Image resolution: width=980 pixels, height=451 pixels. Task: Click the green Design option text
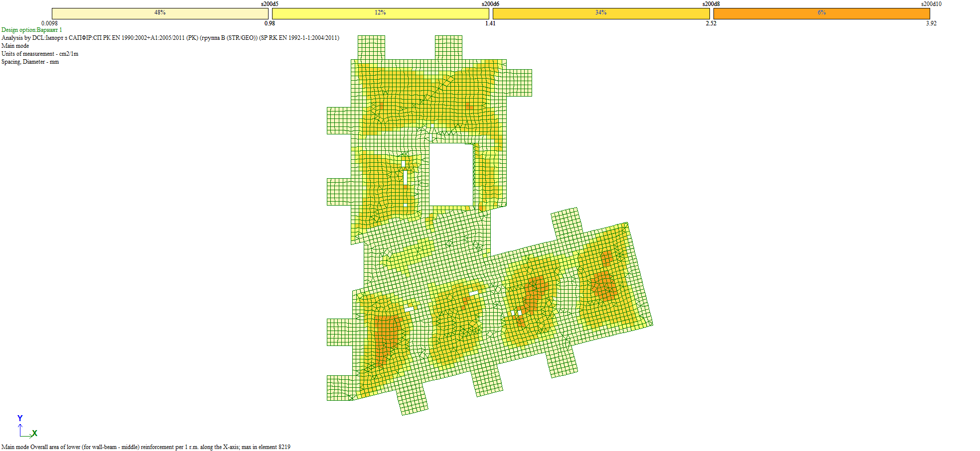tap(32, 30)
